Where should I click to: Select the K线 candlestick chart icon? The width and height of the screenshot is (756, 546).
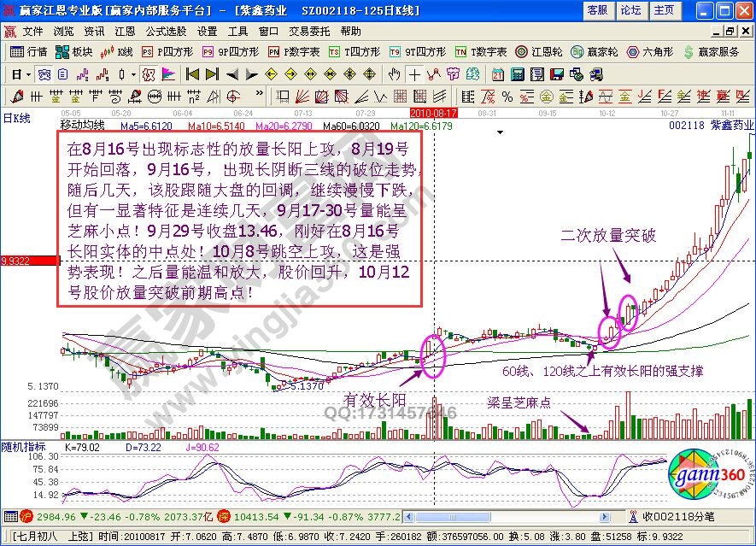click(114, 51)
